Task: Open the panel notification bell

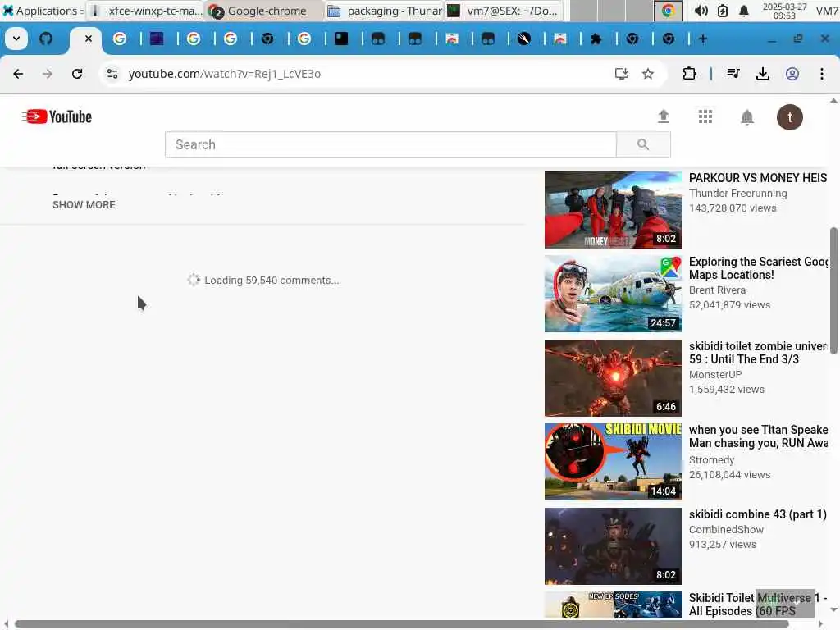Action: coord(744,11)
